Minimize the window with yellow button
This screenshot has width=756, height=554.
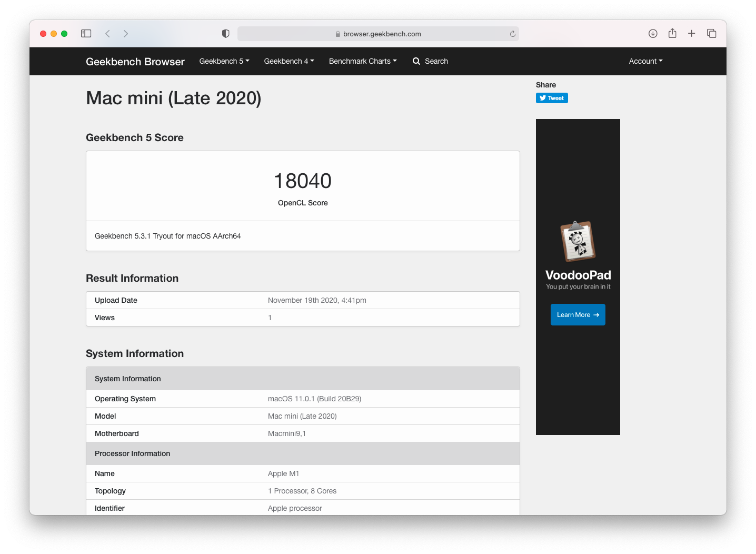(x=54, y=34)
